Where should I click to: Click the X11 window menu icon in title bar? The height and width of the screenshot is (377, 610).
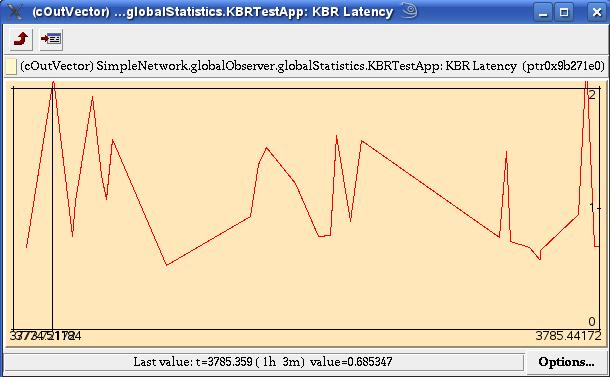[x=14, y=12]
